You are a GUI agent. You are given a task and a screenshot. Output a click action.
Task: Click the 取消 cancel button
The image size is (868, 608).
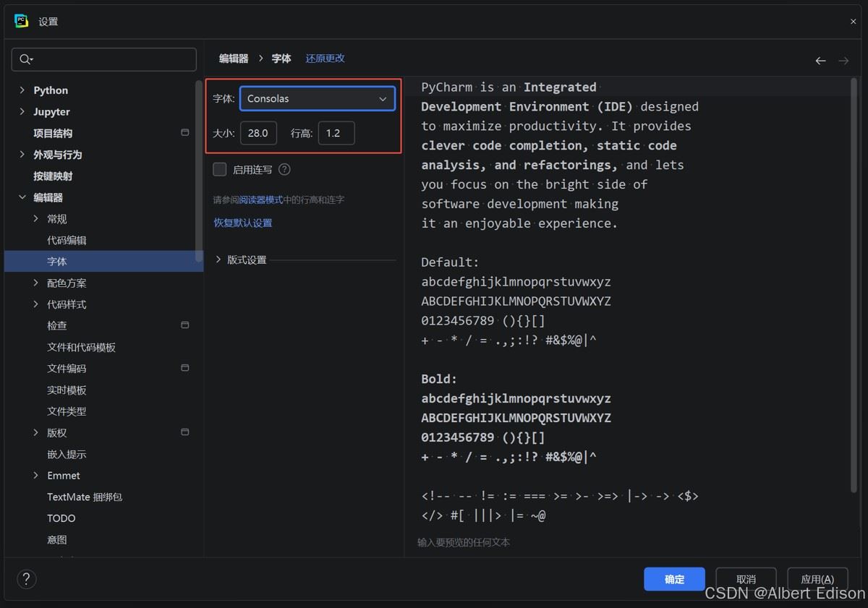coord(746,579)
